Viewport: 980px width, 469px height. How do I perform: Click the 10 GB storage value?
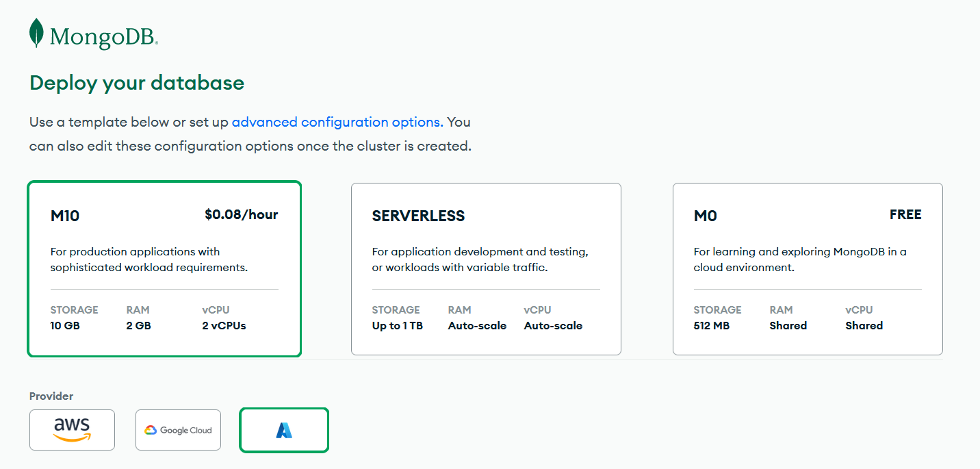coord(65,326)
